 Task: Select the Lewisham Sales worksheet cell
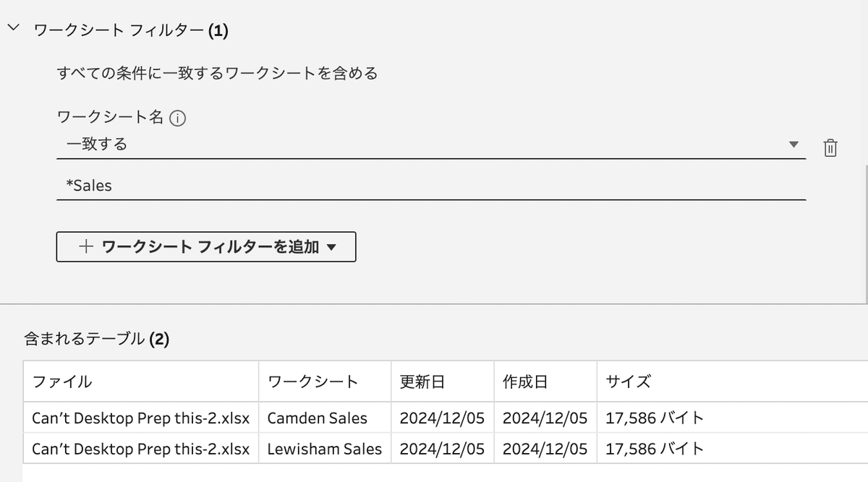click(325, 449)
